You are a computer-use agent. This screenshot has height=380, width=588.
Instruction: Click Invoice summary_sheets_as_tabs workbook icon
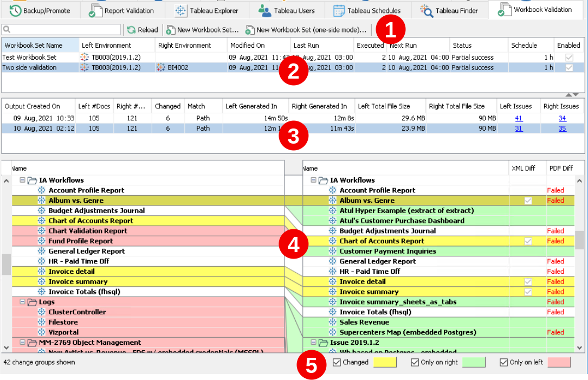click(333, 301)
